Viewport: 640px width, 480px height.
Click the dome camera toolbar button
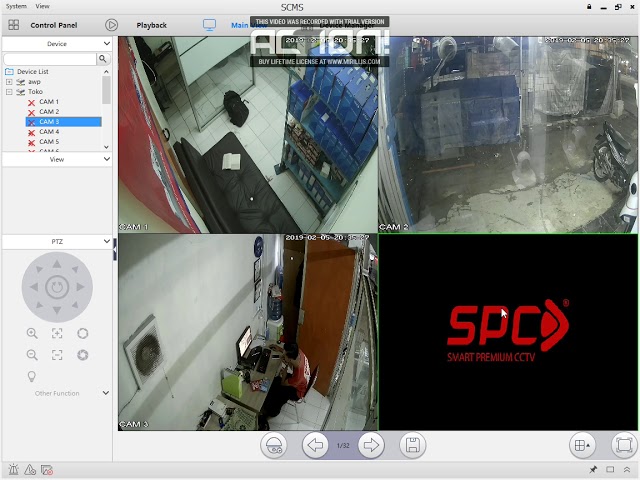pos(273,445)
